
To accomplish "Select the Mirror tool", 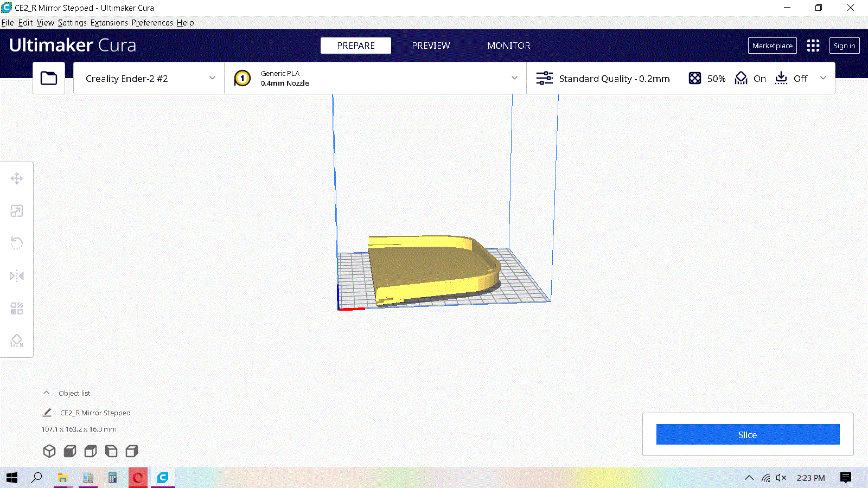I will (17, 275).
